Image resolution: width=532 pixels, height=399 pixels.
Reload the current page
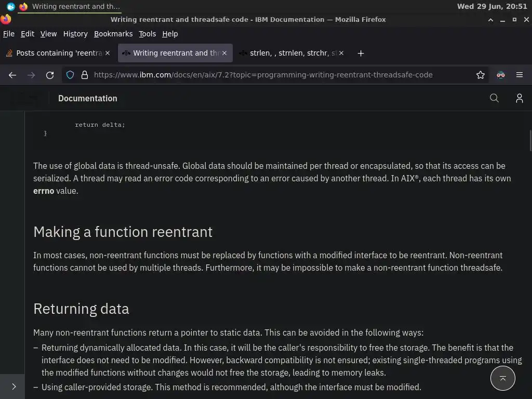[x=50, y=75]
